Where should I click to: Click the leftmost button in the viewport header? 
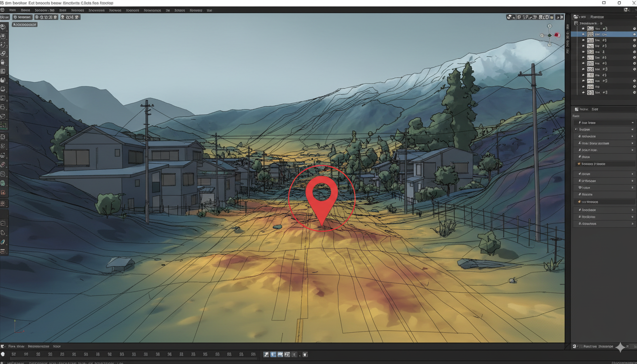pyautogui.click(x=5, y=17)
